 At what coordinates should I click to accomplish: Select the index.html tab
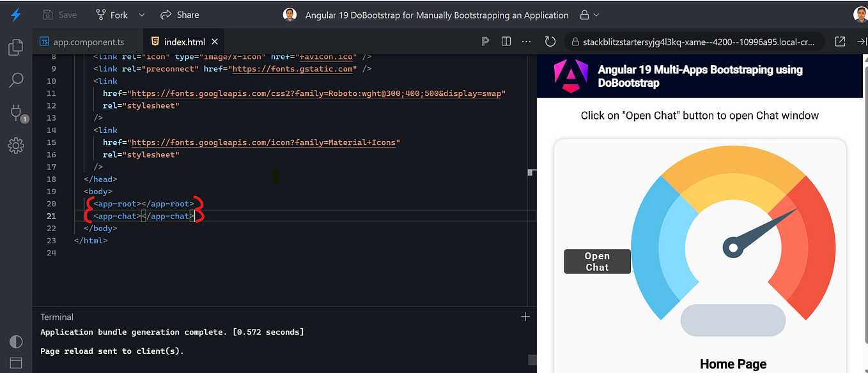pos(183,41)
